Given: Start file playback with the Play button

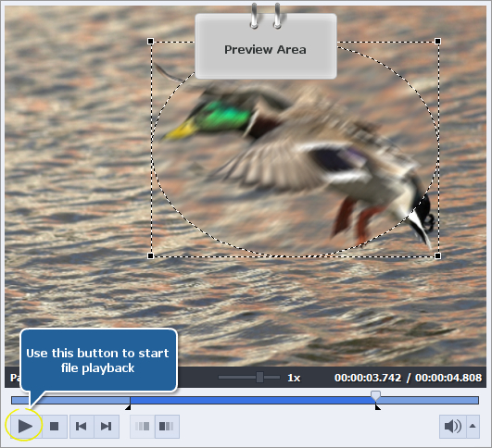Looking at the screenshot, I should point(25,427).
